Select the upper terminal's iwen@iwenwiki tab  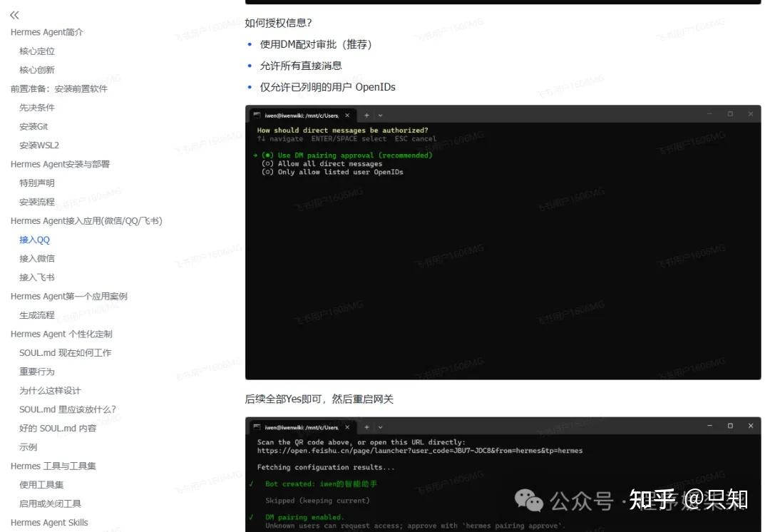pyautogui.click(x=302, y=116)
